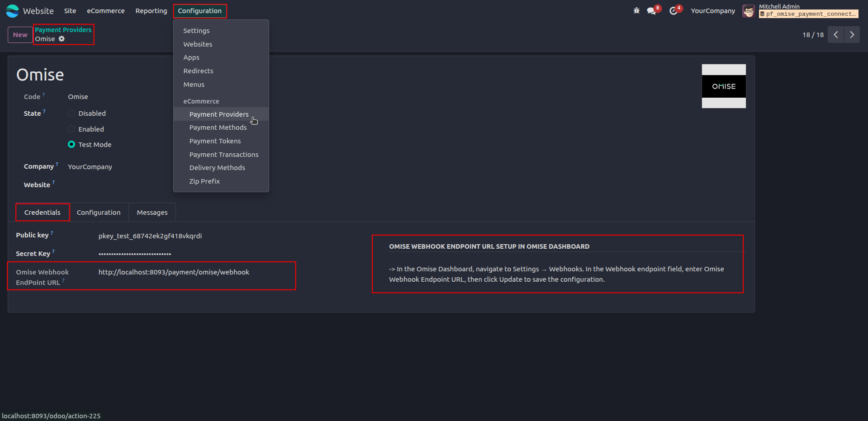Create a New payment provider

20,35
